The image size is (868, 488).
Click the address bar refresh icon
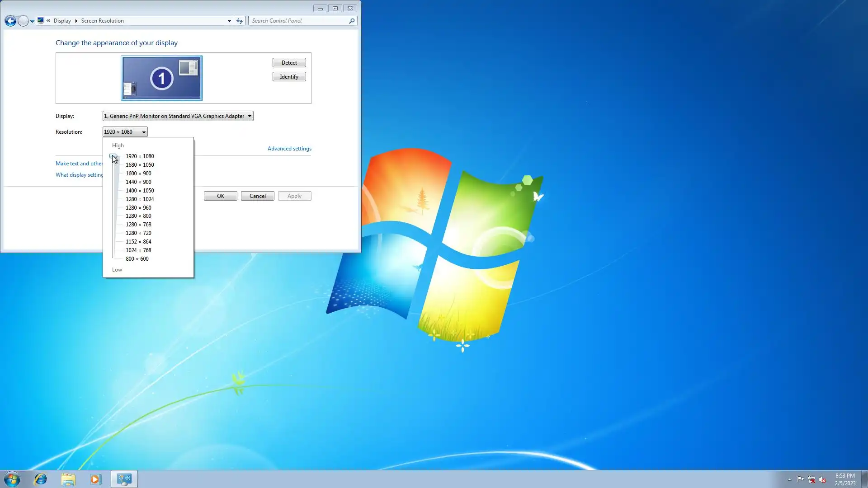pyautogui.click(x=240, y=21)
